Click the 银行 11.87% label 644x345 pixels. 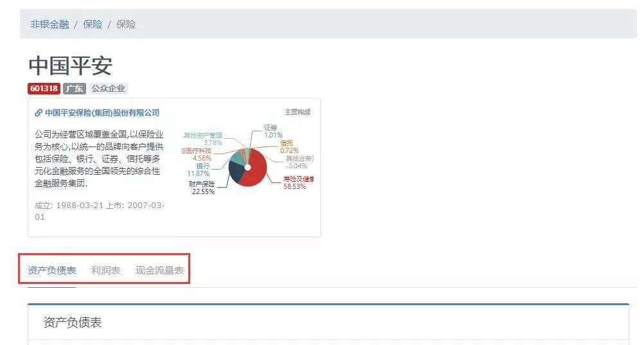(199, 170)
